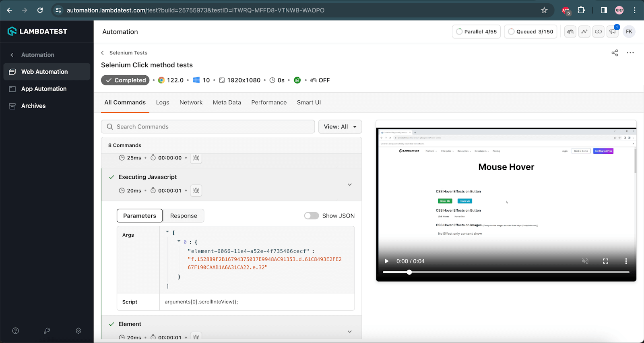Image resolution: width=644 pixels, height=343 pixels.
Task: Click the Chrome 122.0 version label
Action: click(175, 80)
